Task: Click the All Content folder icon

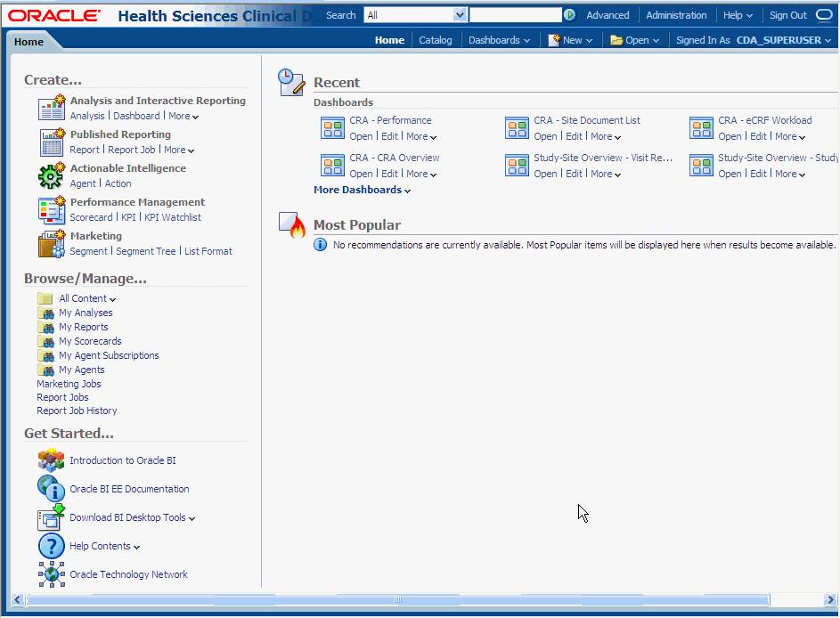Action: [45, 298]
